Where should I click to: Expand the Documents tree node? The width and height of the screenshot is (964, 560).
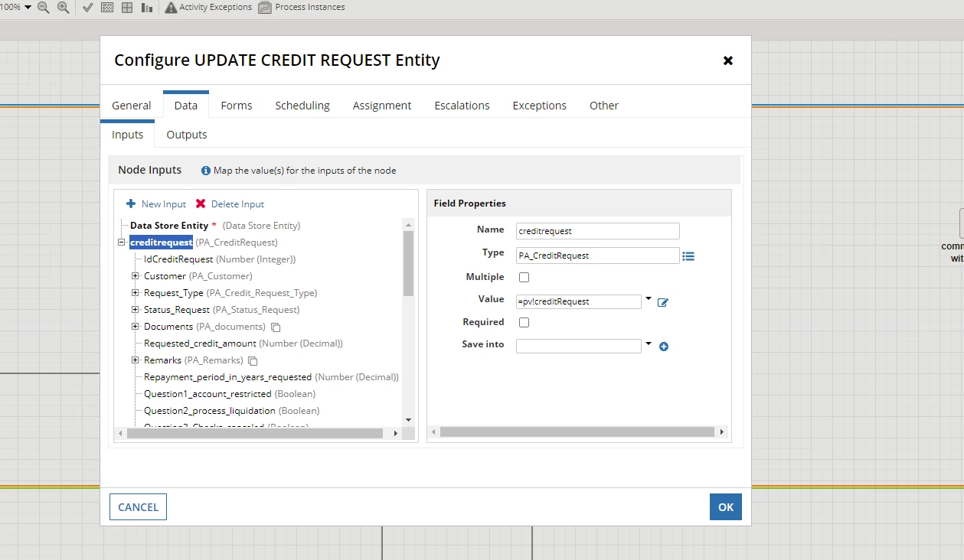point(136,327)
